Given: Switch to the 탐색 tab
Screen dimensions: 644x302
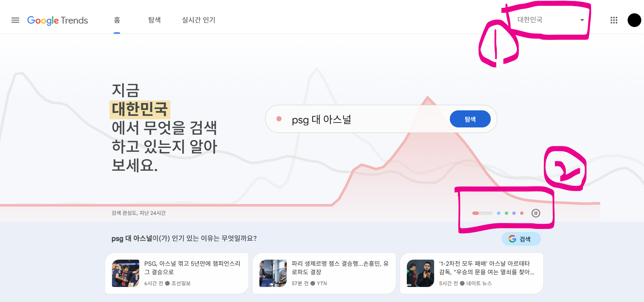Looking at the screenshot, I should point(155,20).
